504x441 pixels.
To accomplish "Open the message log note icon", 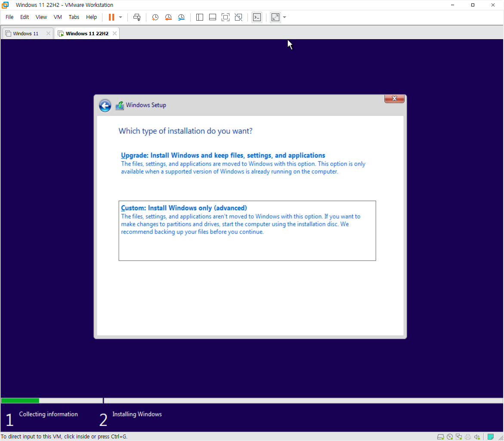I will click(491, 437).
